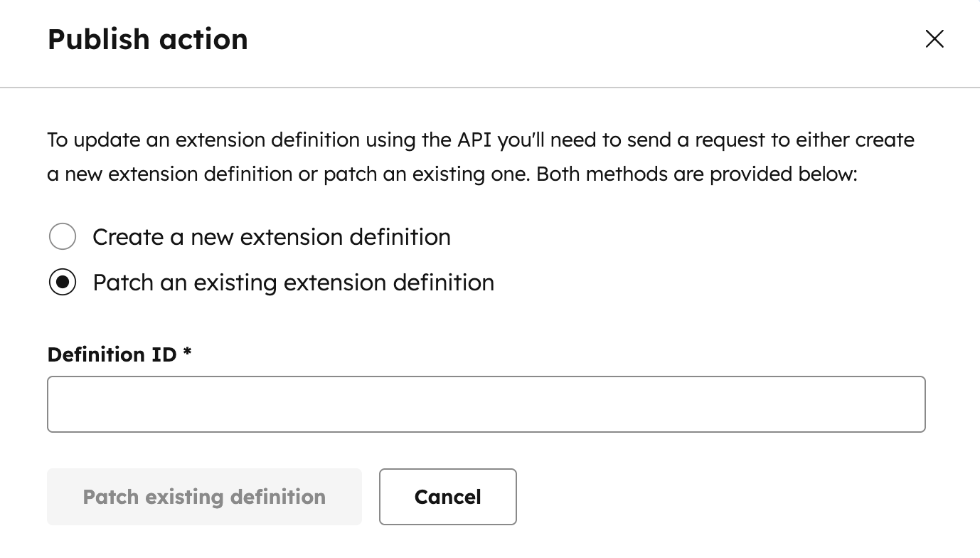Click the required asterisk beside Definition ID
The image size is (980, 558).
[x=187, y=353]
